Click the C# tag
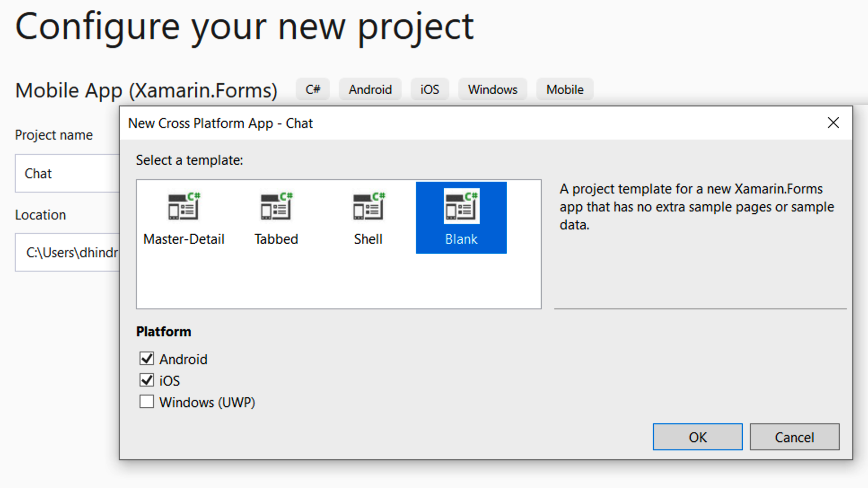The image size is (868, 488). pos(313,89)
